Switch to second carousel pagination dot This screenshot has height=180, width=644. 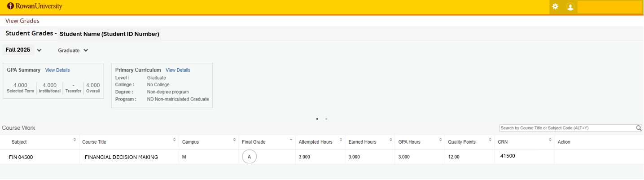326,119
